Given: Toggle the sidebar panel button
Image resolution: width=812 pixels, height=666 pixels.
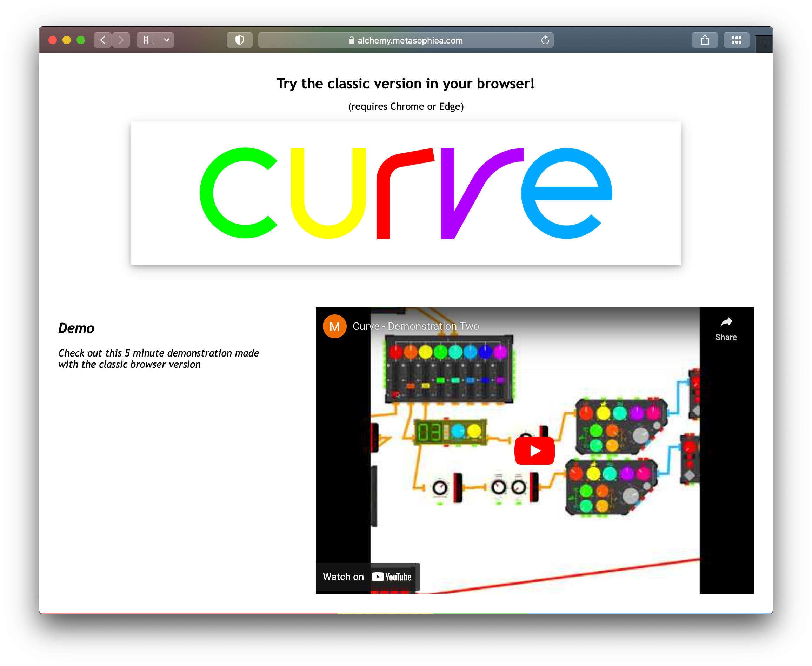Looking at the screenshot, I should click(149, 40).
